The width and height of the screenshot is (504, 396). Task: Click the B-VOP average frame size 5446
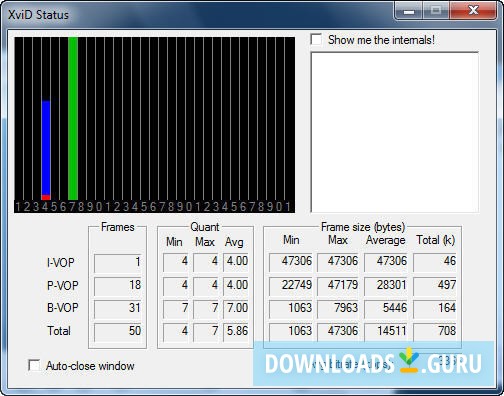[385, 309]
